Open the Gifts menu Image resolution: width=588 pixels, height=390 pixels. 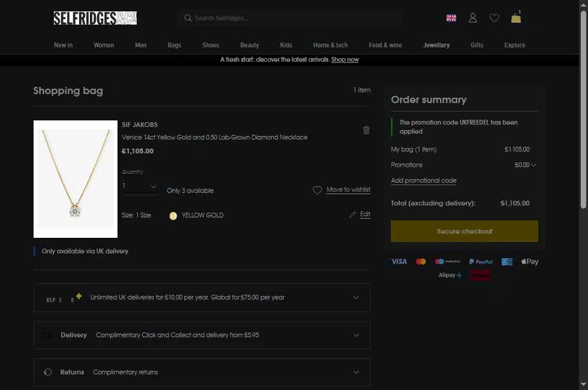477,45
